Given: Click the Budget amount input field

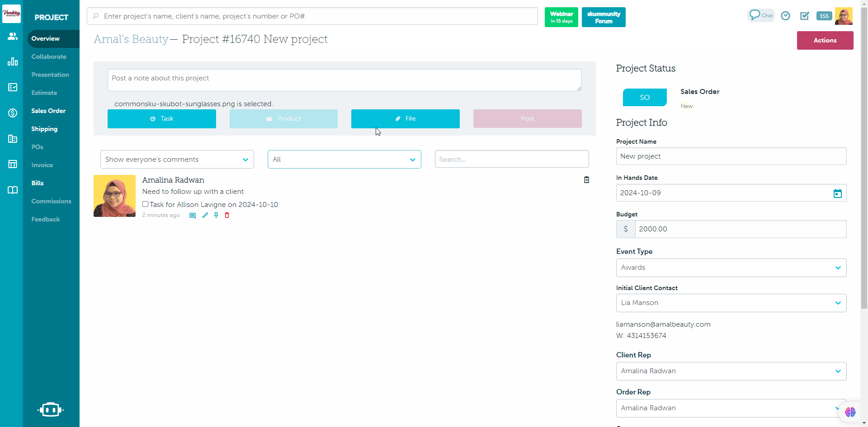Looking at the screenshot, I should coord(740,229).
